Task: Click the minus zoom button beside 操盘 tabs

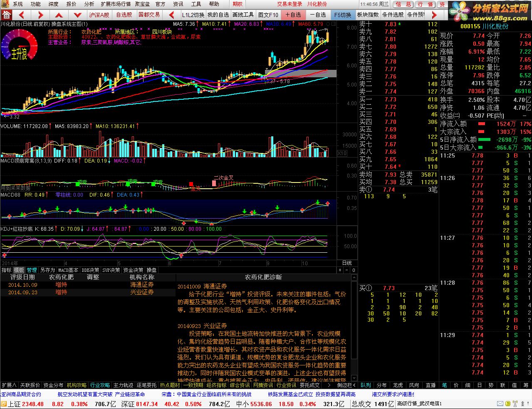Action: tap(347, 270)
